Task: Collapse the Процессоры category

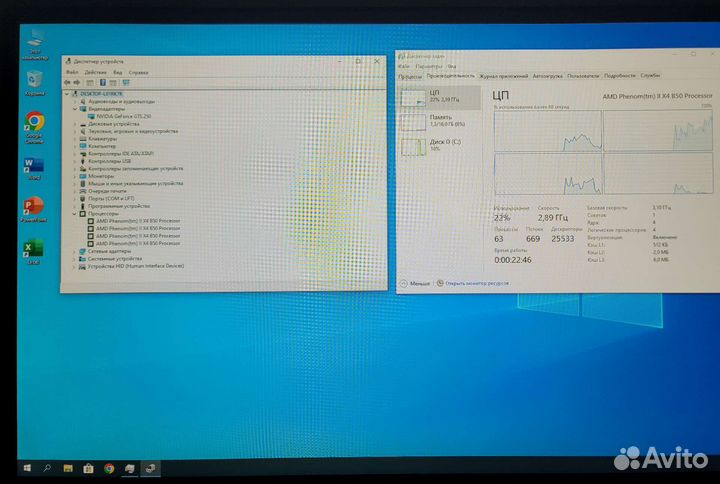Action: pos(74,214)
